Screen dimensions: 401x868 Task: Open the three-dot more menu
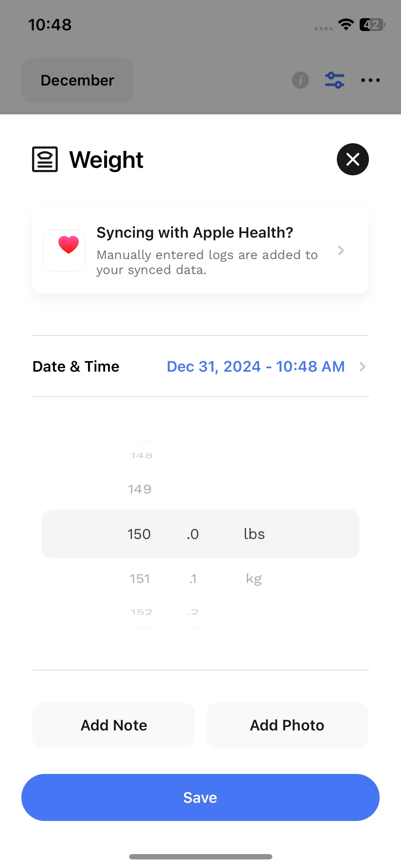(370, 80)
